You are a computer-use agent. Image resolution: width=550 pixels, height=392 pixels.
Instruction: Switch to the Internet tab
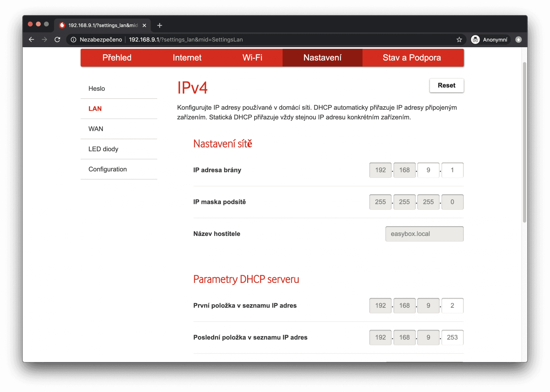(187, 57)
